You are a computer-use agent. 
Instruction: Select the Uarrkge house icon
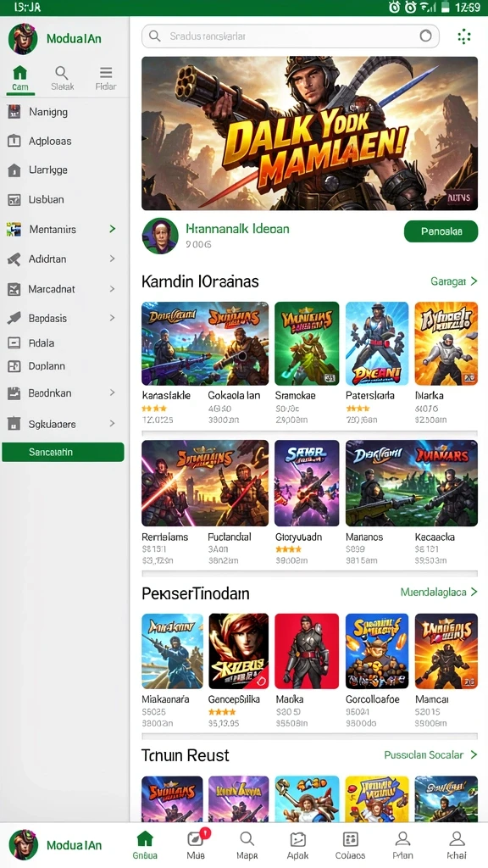coord(14,170)
